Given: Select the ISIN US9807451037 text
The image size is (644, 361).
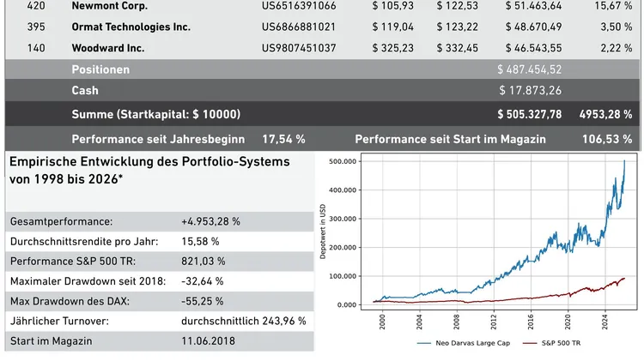Looking at the screenshot, I should pyautogui.click(x=299, y=48).
